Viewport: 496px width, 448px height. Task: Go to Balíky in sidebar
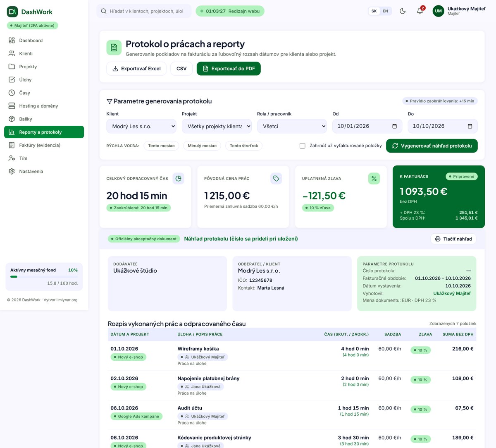coord(44,119)
